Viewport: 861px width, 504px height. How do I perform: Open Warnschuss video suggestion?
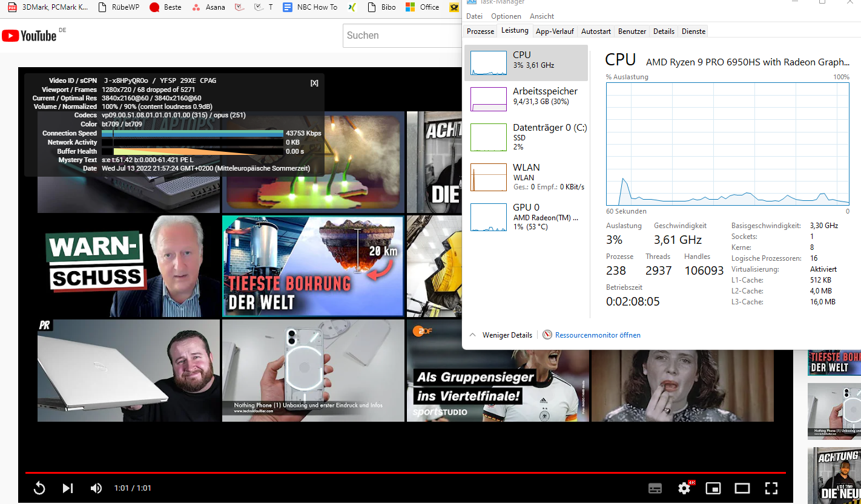tap(128, 266)
